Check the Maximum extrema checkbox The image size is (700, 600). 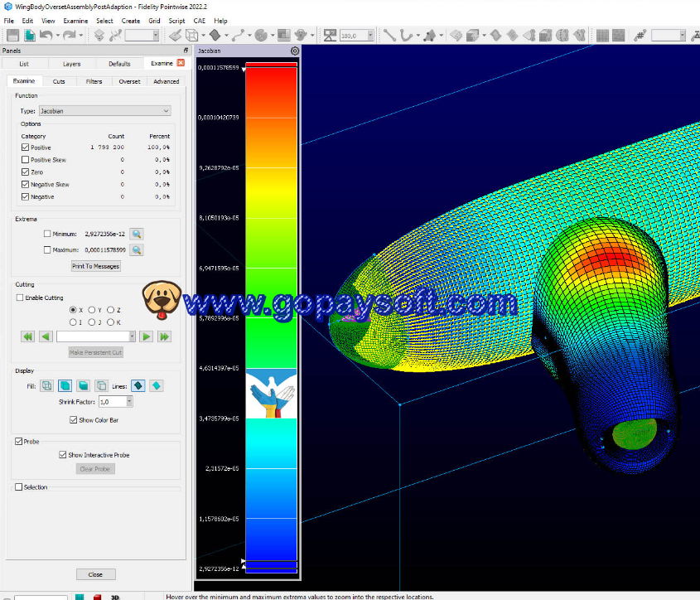(x=47, y=249)
